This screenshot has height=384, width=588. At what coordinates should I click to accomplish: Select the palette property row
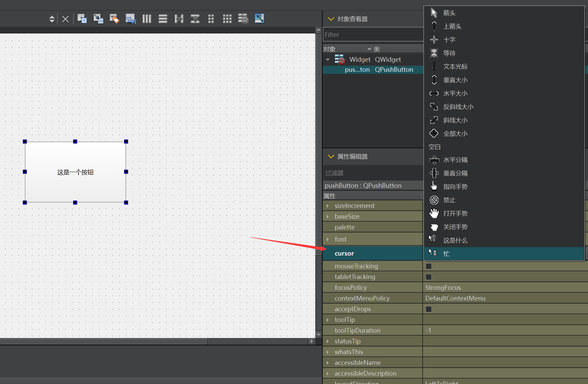point(372,227)
